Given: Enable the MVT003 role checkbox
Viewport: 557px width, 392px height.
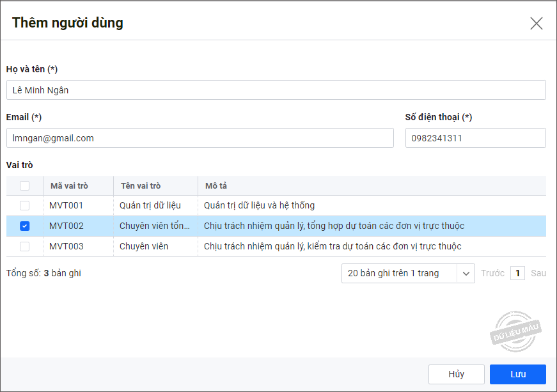Looking at the screenshot, I should point(24,246).
